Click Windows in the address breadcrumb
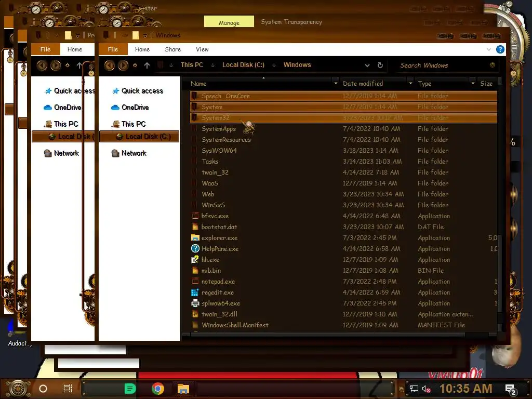532x399 pixels. pyautogui.click(x=297, y=65)
